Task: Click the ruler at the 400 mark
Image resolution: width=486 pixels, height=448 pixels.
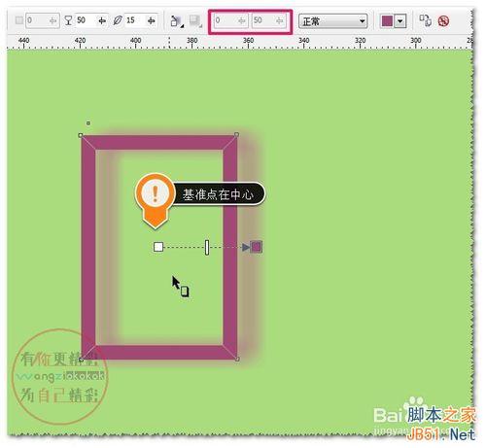Action: (135, 41)
